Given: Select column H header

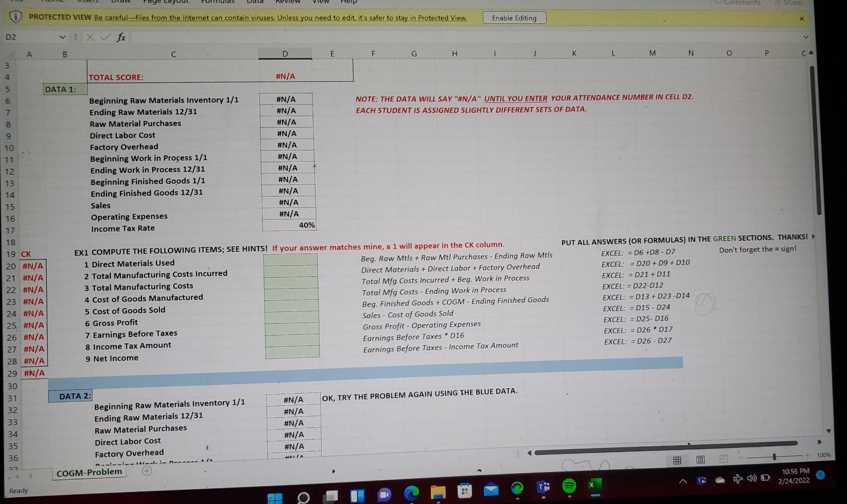Looking at the screenshot, I should [x=455, y=54].
